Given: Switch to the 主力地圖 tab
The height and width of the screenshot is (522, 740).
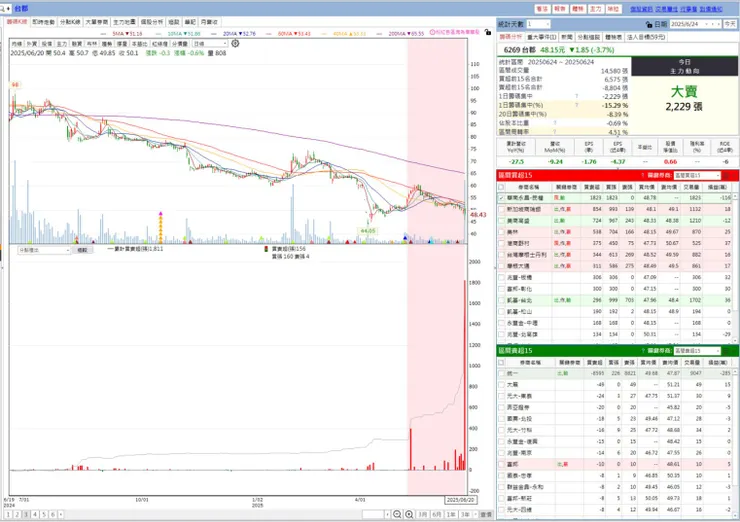Looking at the screenshot, I should 124,22.
